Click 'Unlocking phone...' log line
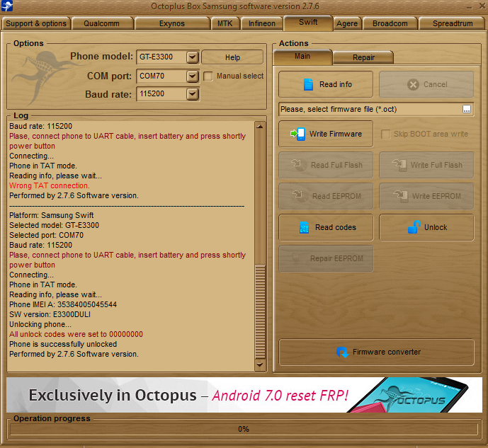Viewport: 488px width, 448px height. pos(40,325)
